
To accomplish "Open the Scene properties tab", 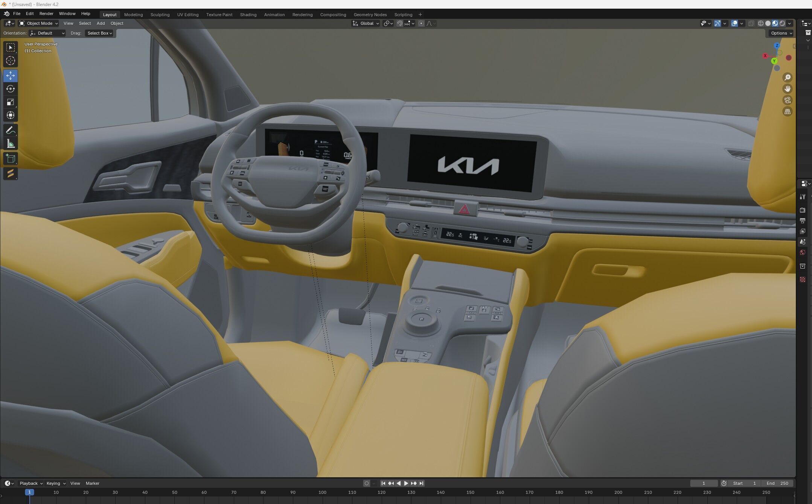I will click(x=803, y=242).
